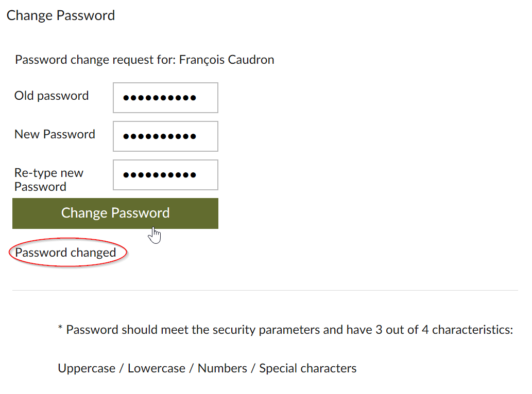This screenshot has height=394, width=532.
Task: Click the green Change Password button
Action: (x=115, y=213)
